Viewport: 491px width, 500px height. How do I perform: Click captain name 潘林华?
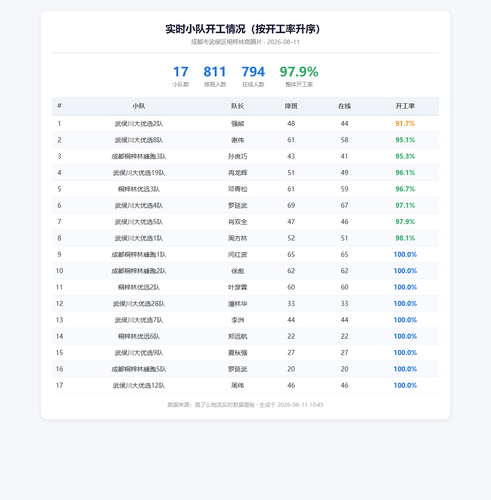pyautogui.click(x=238, y=304)
